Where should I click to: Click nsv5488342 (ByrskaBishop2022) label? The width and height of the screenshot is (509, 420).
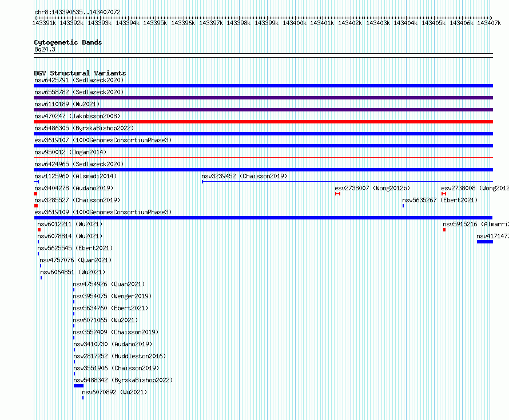click(123, 380)
